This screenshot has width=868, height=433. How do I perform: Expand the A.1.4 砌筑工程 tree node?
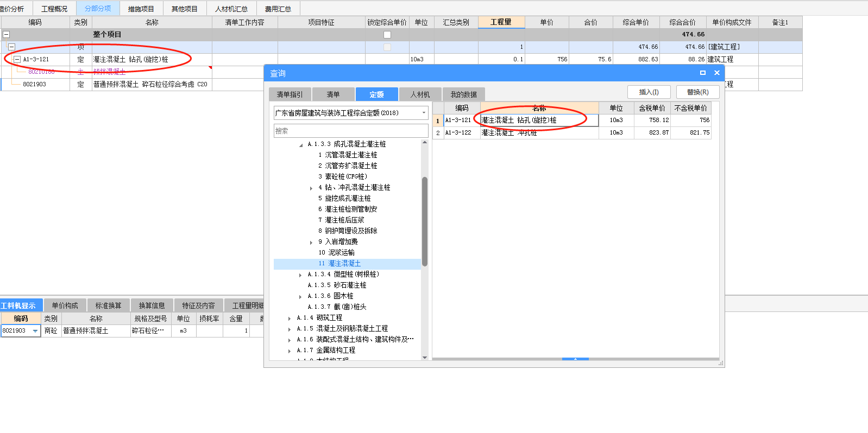[x=290, y=318]
